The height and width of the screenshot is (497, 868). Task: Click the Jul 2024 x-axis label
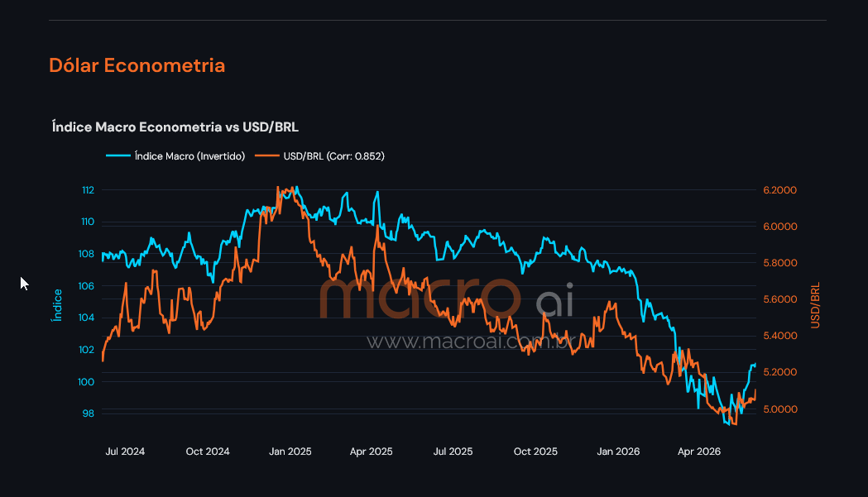coord(125,452)
